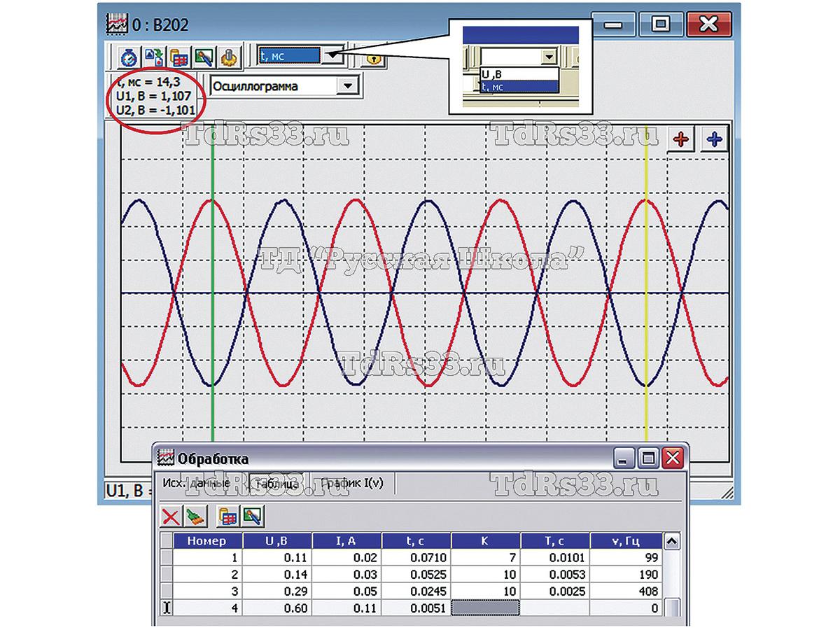
Task: Click the export data icon beside stopwatch
Action: [153, 57]
